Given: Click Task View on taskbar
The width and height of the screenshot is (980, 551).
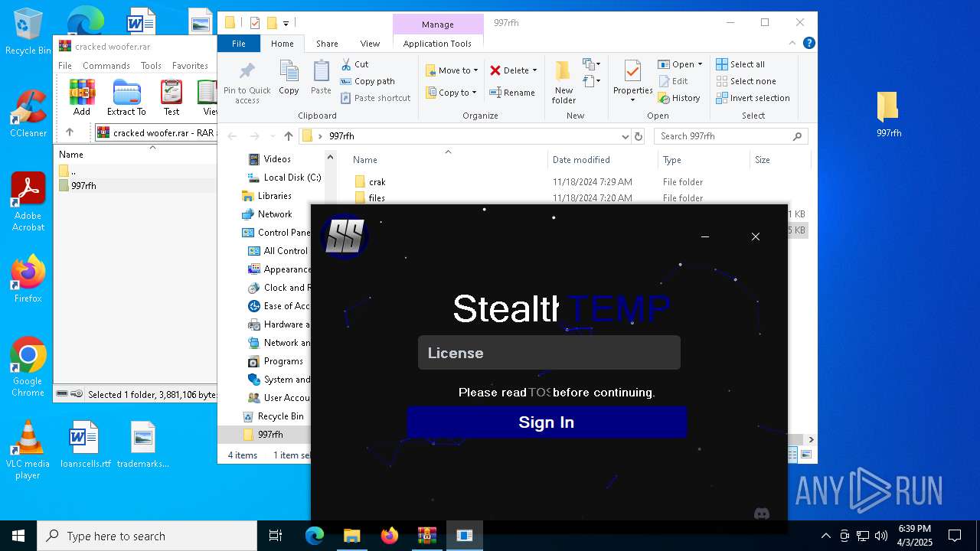Looking at the screenshot, I should pos(276,536).
